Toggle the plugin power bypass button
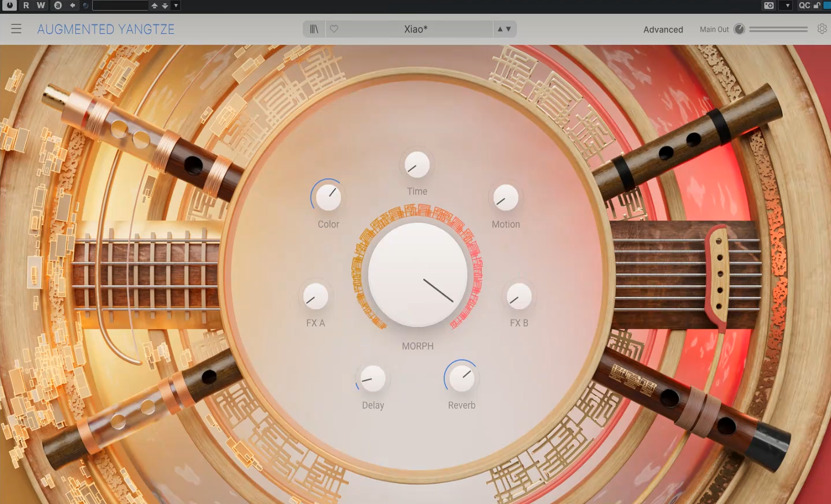Viewport: 831px width, 504px height. pos(10,6)
